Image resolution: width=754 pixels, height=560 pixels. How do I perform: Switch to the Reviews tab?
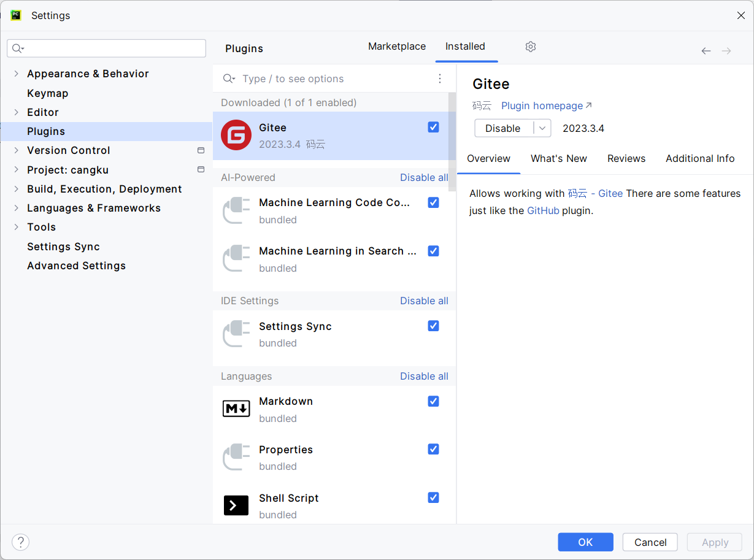pos(626,158)
